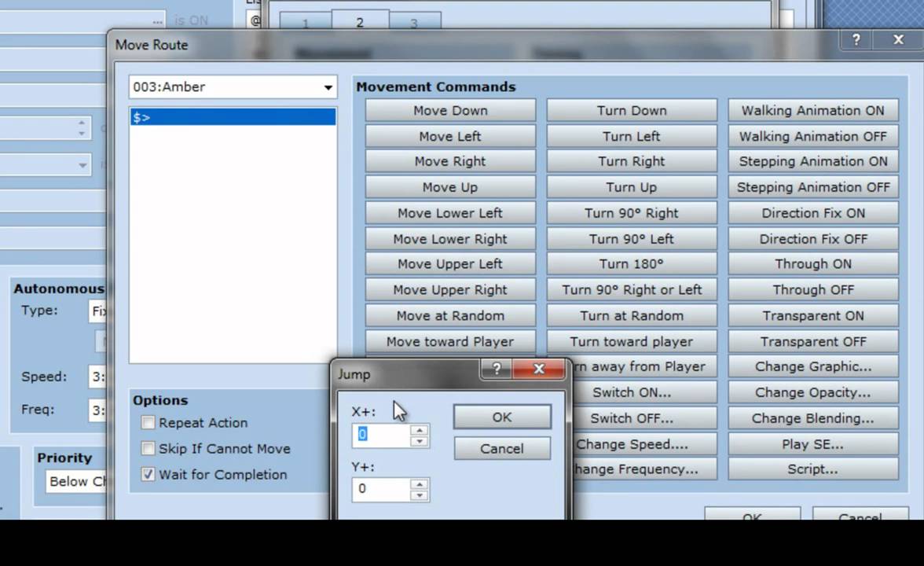Open help for the Jump dialog
The image size is (924, 566).
click(497, 369)
